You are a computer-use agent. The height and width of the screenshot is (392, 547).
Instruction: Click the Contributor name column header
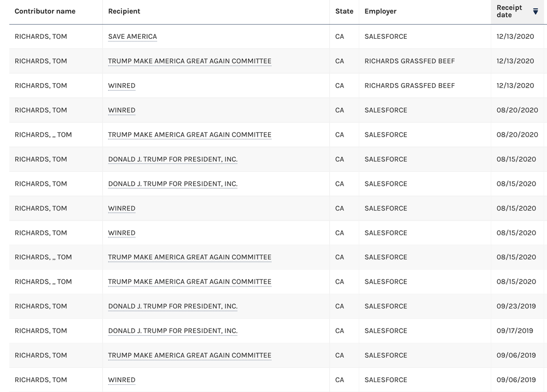pyautogui.click(x=45, y=11)
